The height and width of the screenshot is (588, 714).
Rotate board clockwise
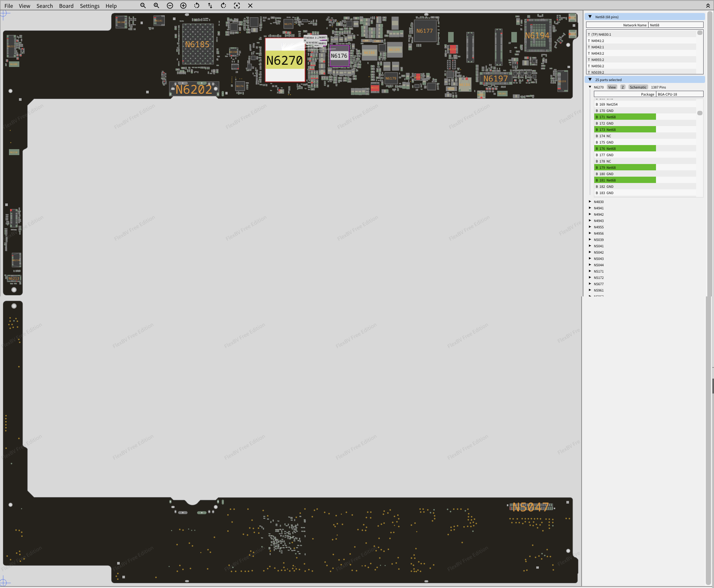[x=223, y=6]
